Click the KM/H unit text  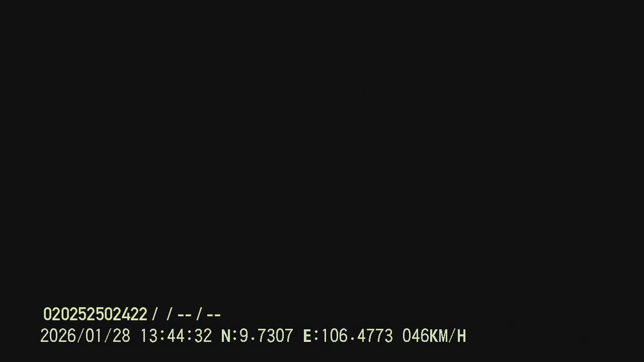(448, 336)
